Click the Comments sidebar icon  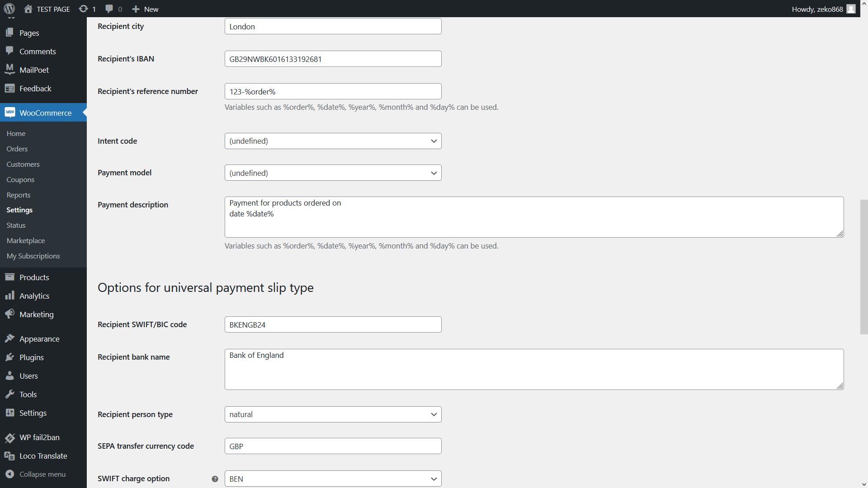pyautogui.click(x=9, y=51)
